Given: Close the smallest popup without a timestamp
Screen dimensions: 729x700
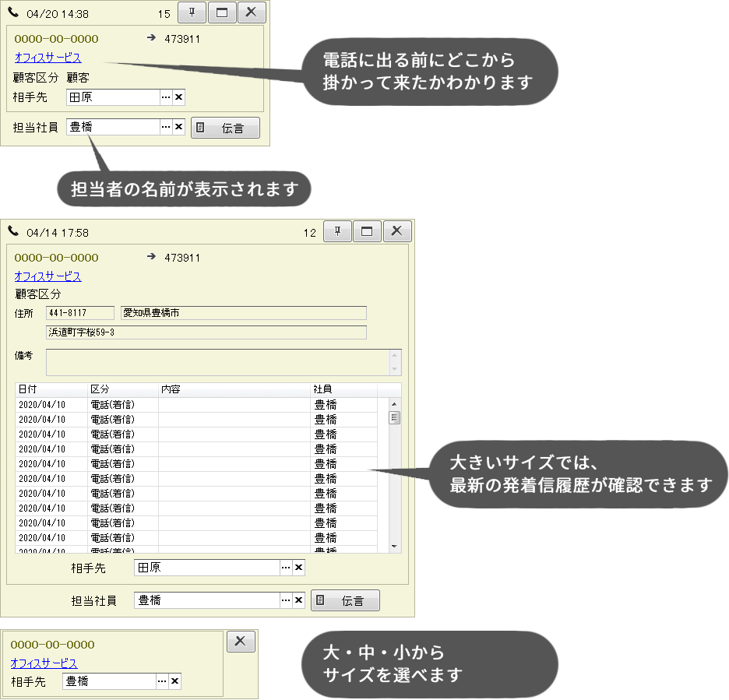Looking at the screenshot, I should coord(240,641).
